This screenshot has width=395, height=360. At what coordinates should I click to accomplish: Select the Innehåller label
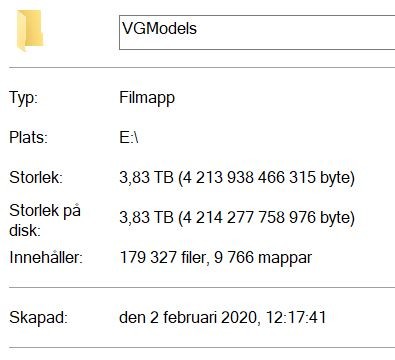[46, 257]
